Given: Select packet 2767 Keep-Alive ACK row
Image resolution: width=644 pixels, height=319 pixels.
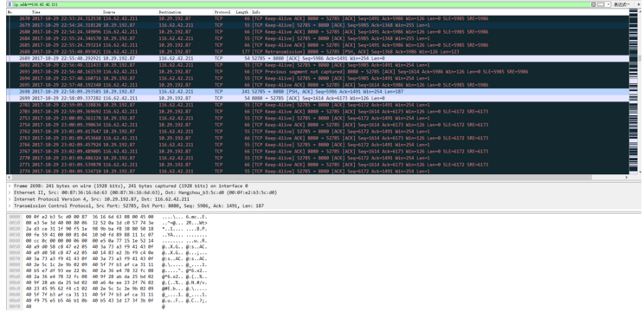Looking at the screenshot, I should coord(318,152).
